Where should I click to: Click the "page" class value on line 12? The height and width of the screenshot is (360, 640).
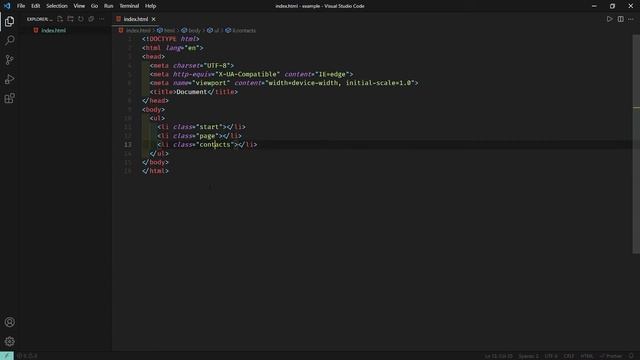click(x=207, y=136)
